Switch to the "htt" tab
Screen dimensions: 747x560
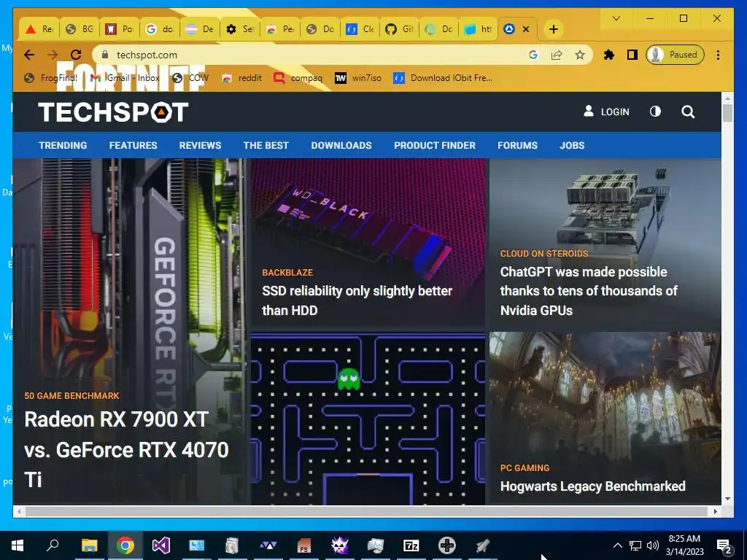(x=479, y=29)
